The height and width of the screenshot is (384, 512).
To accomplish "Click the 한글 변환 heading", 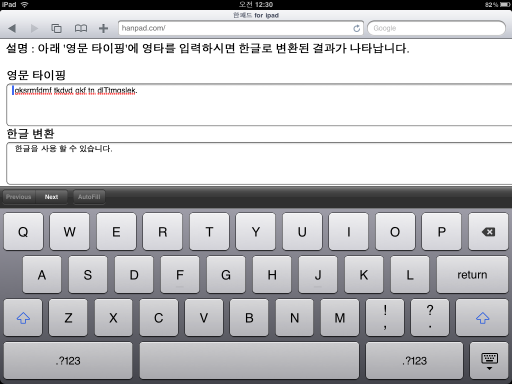I will pyautogui.click(x=30, y=134).
